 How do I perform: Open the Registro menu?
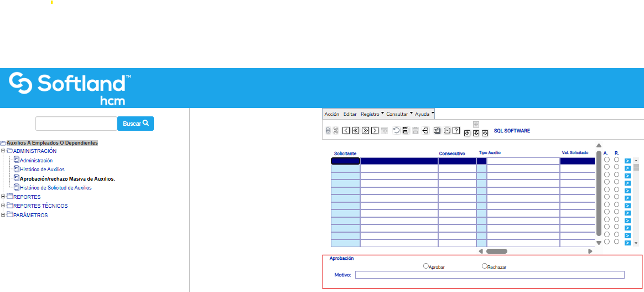(370, 114)
